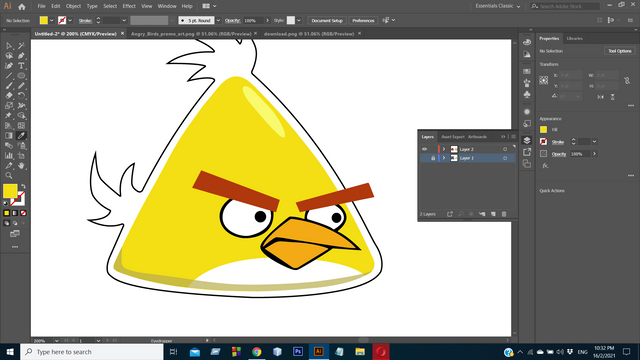Select the Paintbrush tool
The height and width of the screenshot is (360, 640).
click(9, 86)
